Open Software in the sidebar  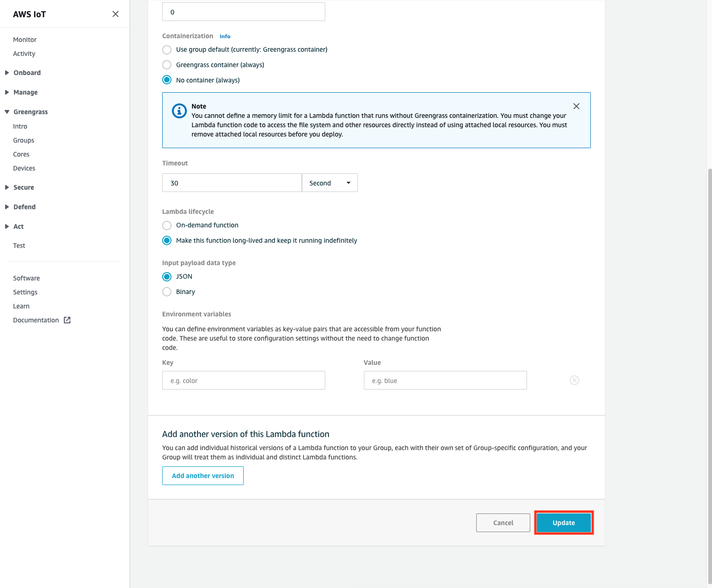[27, 278]
